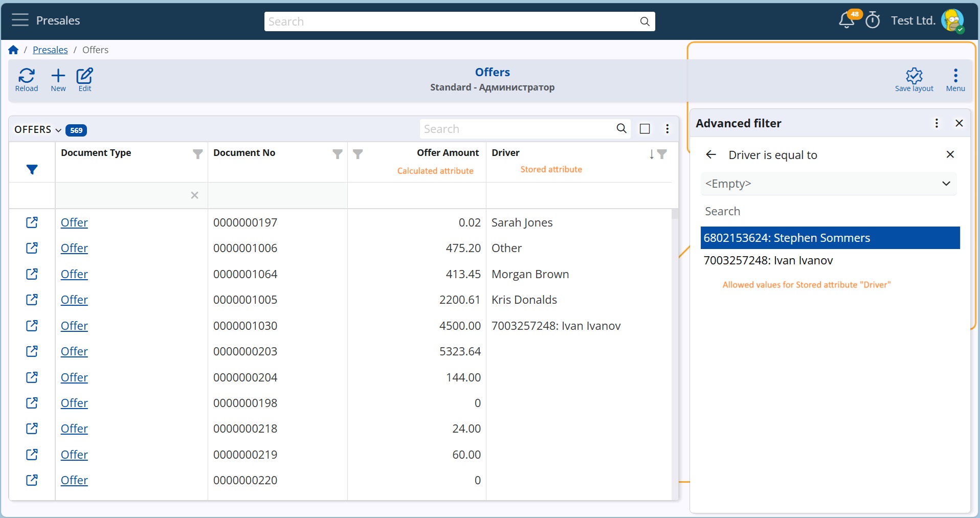Filter the Document No column

click(x=338, y=154)
